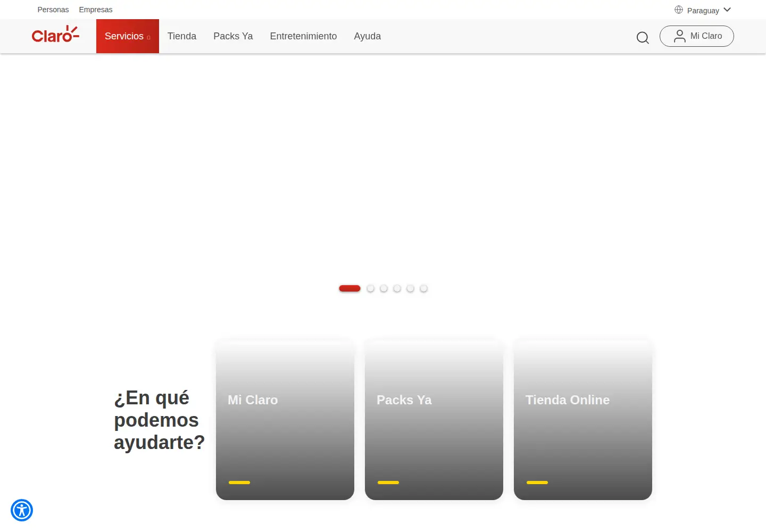Select the third carousel slide dot
The width and height of the screenshot is (766, 532).
point(384,288)
